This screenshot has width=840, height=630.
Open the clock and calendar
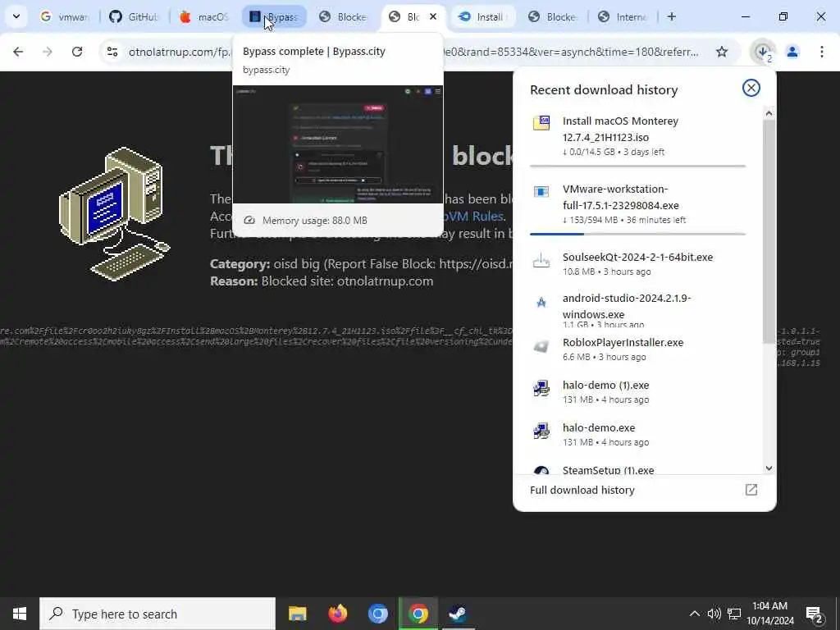click(769, 614)
